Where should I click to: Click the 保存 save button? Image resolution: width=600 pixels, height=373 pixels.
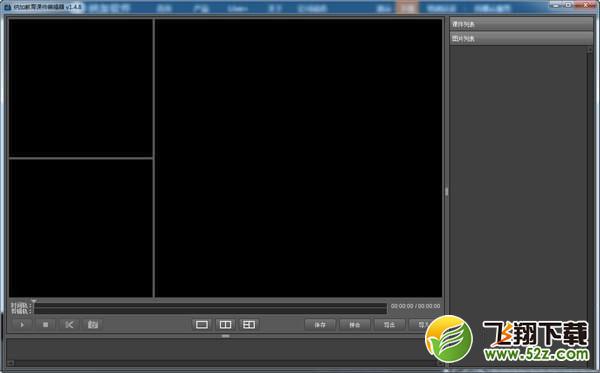coord(320,325)
